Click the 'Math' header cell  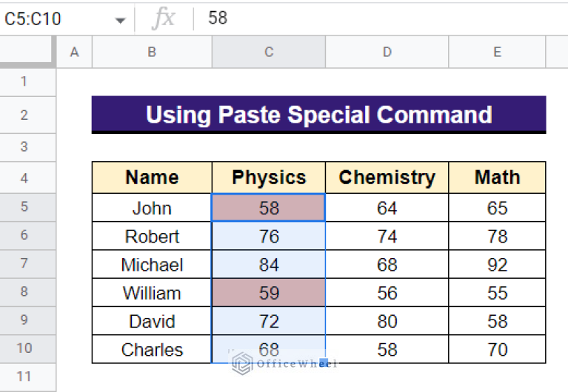click(x=497, y=178)
